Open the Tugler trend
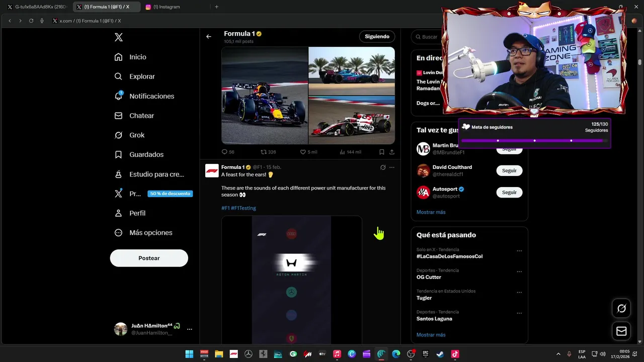This screenshot has height=362, width=644. (x=424, y=298)
